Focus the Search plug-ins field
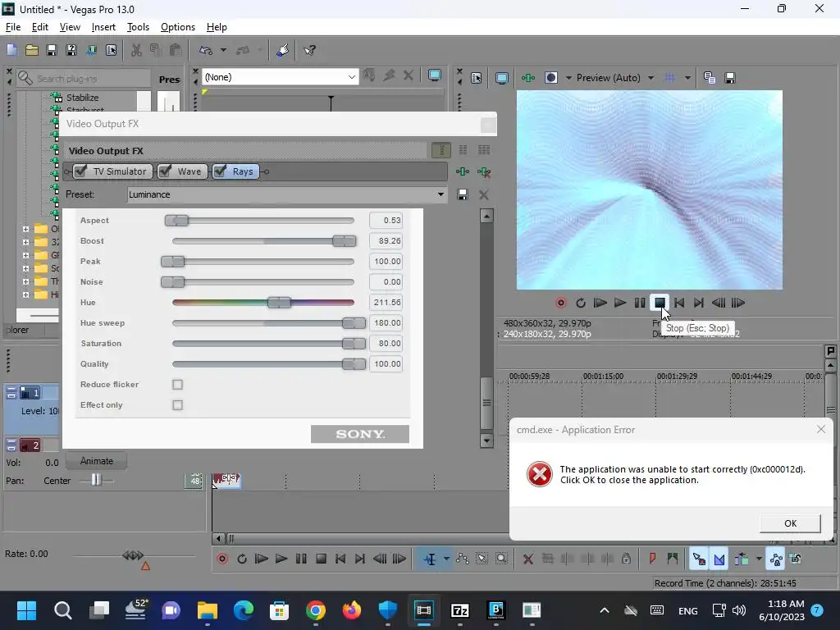840x630 pixels. click(x=84, y=79)
